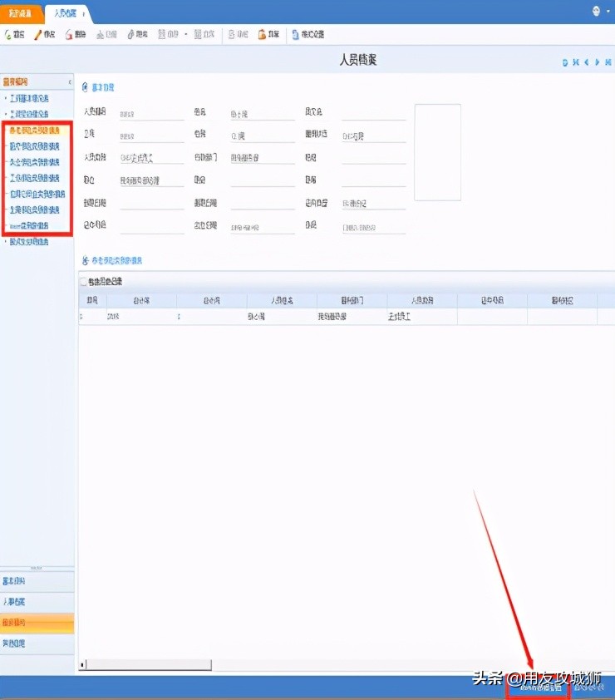Click the orange folder-like toolbar icon
The height and width of the screenshot is (700, 615).
(x=262, y=34)
